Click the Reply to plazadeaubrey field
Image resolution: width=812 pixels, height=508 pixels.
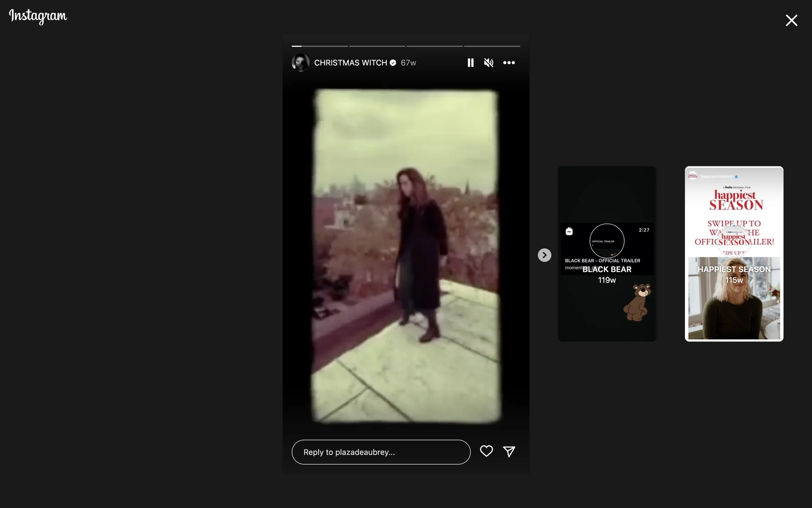(381, 452)
